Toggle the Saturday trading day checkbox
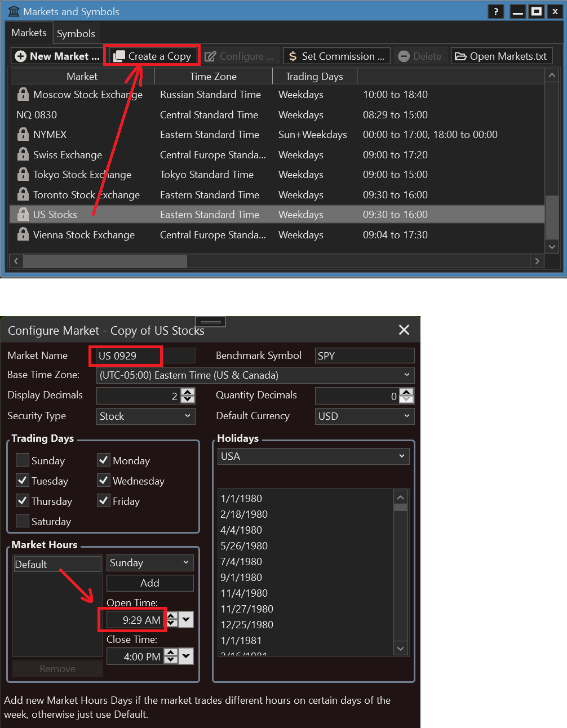567x728 pixels. click(23, 521)
